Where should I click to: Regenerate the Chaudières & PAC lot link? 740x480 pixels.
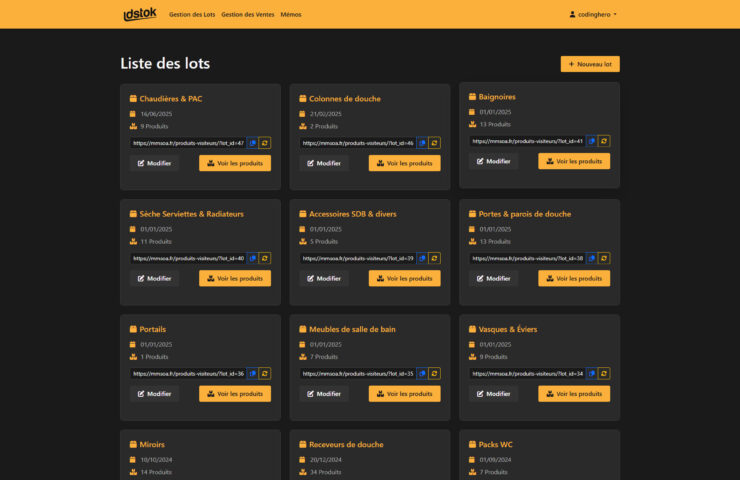pyautogui.click(x=265, y=143)
